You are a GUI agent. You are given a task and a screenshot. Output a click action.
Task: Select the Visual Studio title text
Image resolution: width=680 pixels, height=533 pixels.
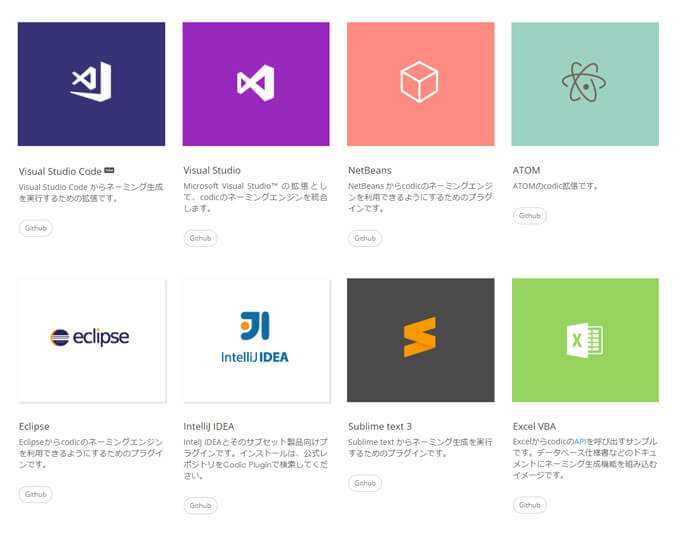click(212, 170)
